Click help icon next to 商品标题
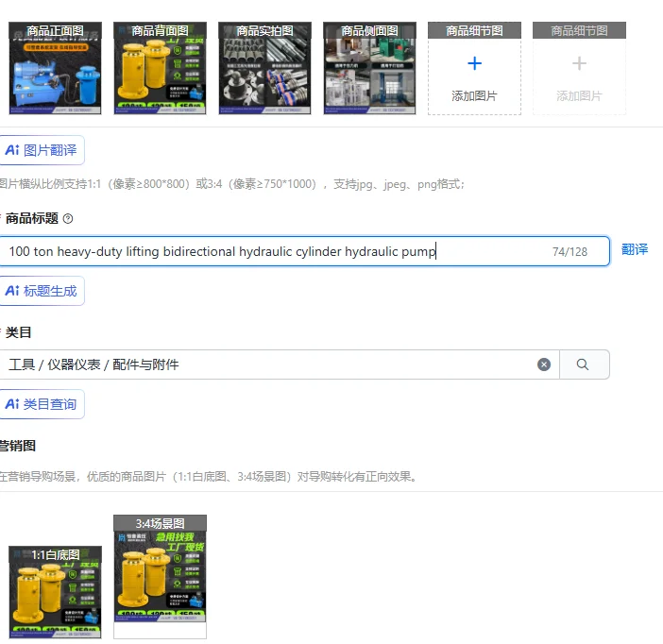The width and height of the screenshot is (663, 644). [68, 219]
